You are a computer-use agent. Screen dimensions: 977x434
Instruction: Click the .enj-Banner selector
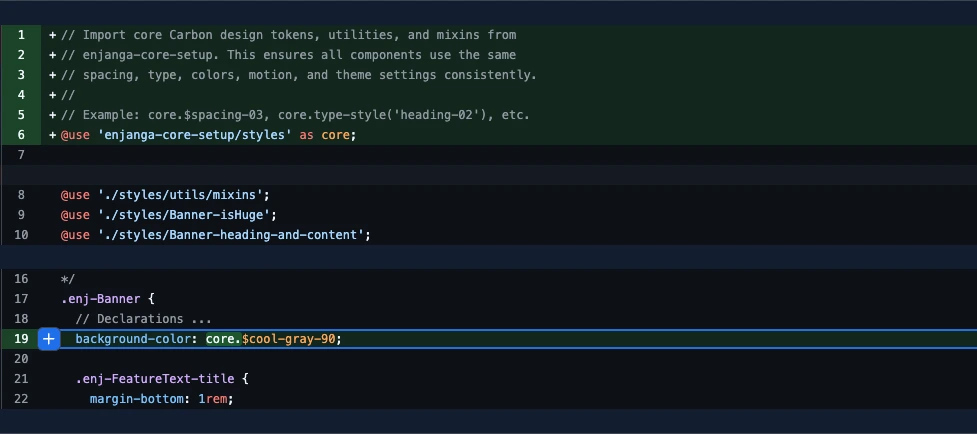click(100, 299)
